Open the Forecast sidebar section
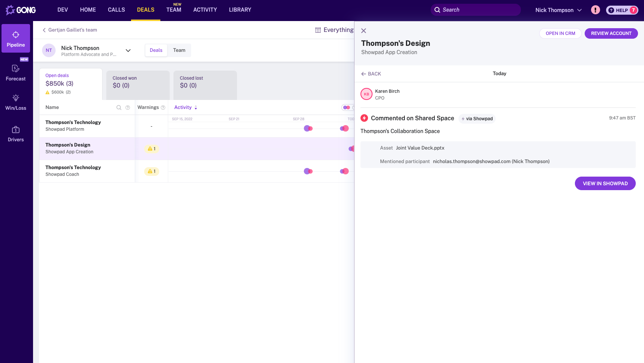644x363 pixels. pos(16,73)
